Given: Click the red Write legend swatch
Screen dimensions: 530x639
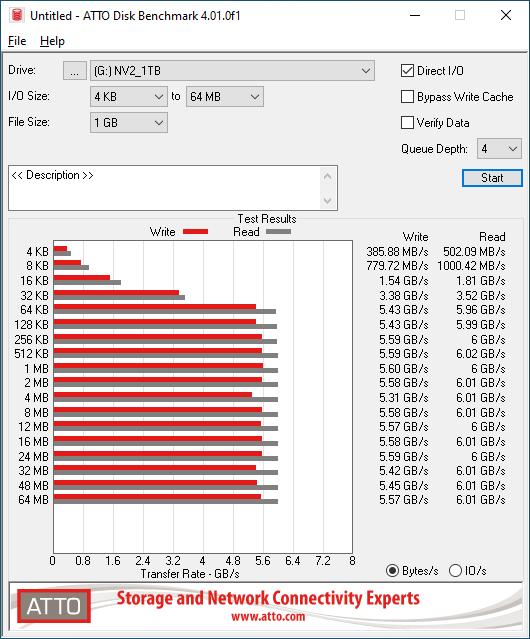Looking at the screenshot, I should (x=196, y=231).
